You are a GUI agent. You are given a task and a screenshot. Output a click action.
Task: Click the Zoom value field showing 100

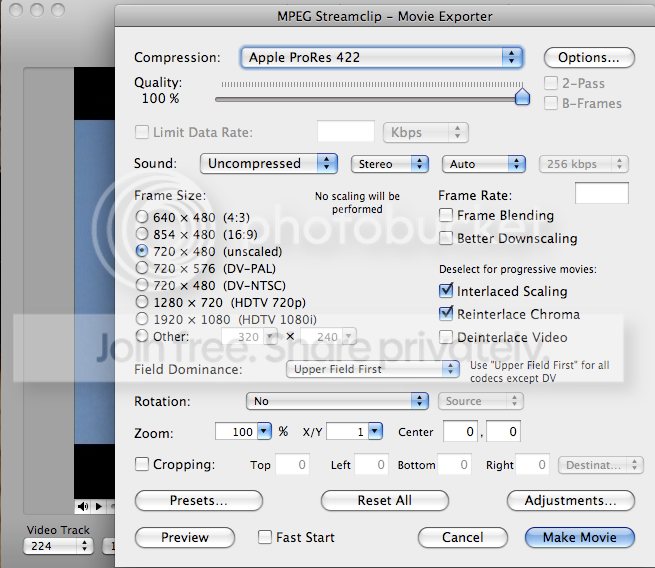point(236,431)
